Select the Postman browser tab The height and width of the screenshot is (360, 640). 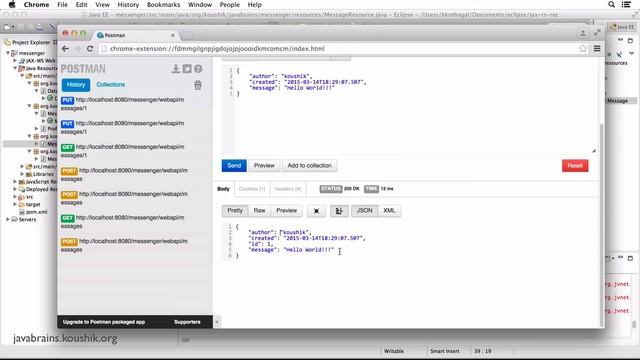tap(135, 36)
